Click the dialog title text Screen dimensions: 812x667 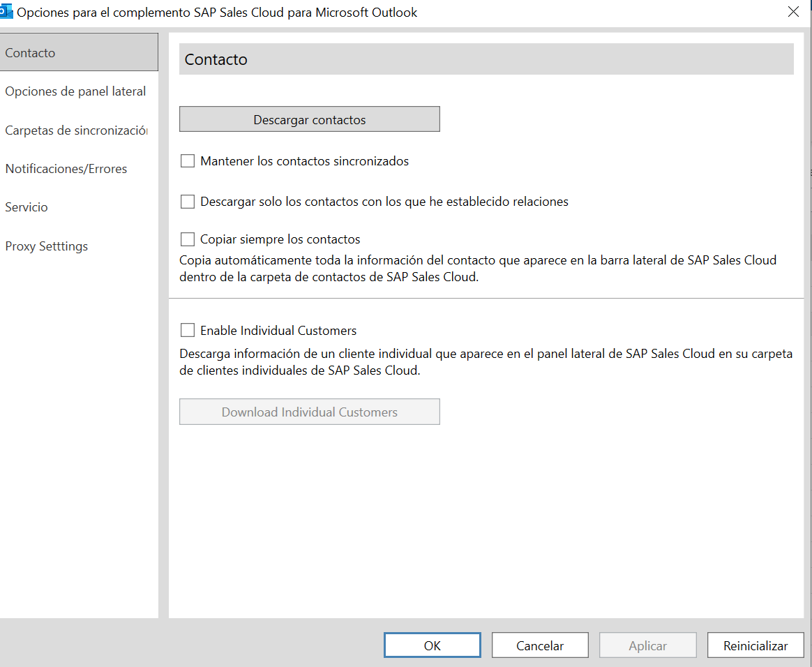click(x=217, y=13)
